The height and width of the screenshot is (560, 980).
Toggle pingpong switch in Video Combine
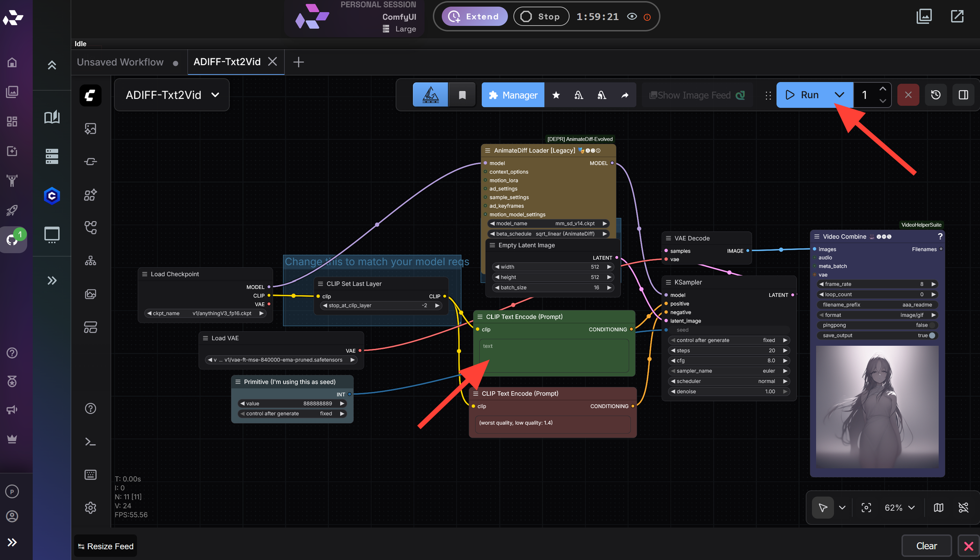coord(931,325)
